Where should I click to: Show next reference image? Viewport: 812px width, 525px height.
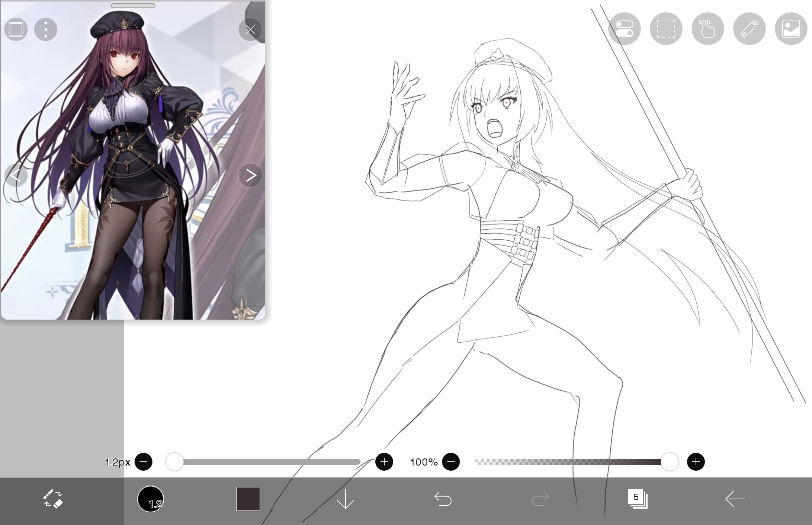tap(250, 175)
